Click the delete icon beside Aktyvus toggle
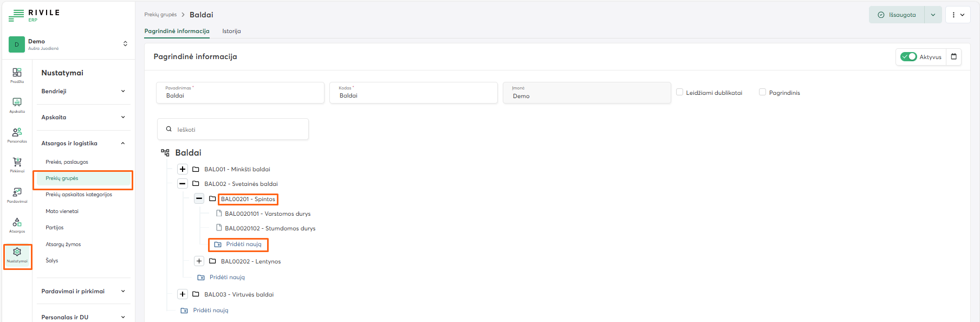 pyautogui.click(x=954, y=57)
